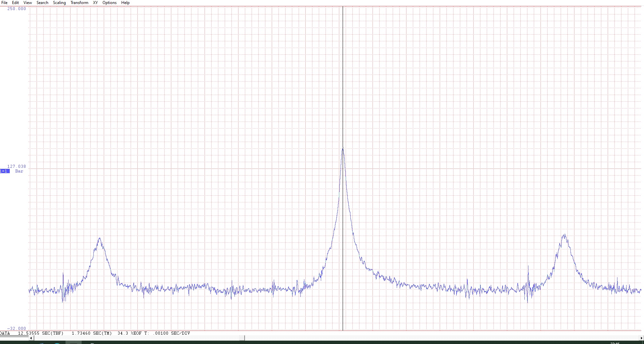Open the Help menu

tap(125, 3)
